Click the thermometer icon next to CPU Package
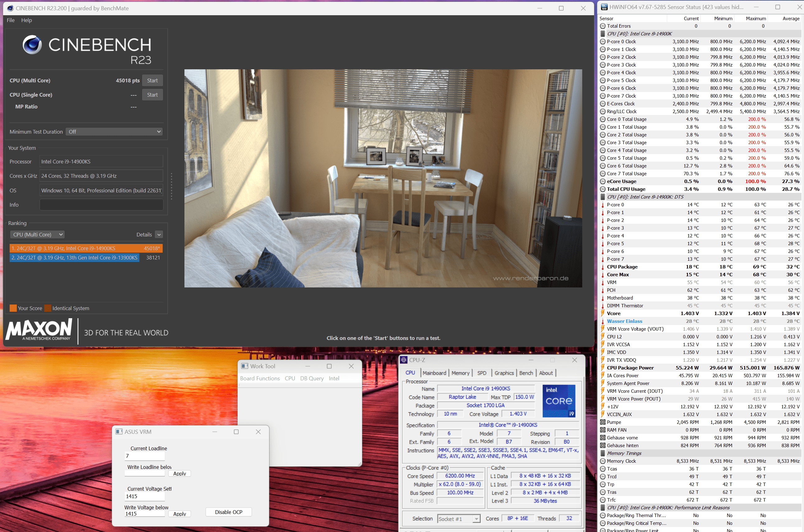This screenshot has width=804, height=532. pyautogui.click(x=603, y=267)
